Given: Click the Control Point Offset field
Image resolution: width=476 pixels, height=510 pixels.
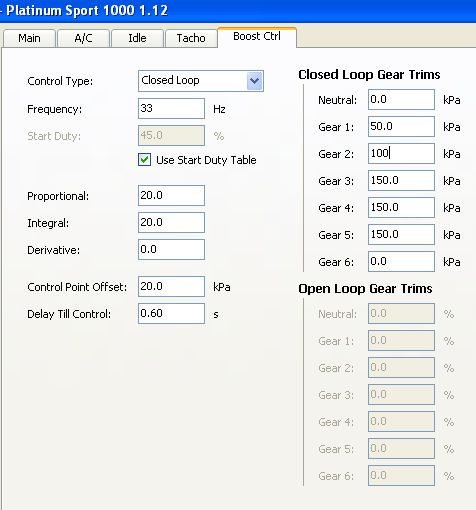Looking at the screenshot, I should [171, 287].
